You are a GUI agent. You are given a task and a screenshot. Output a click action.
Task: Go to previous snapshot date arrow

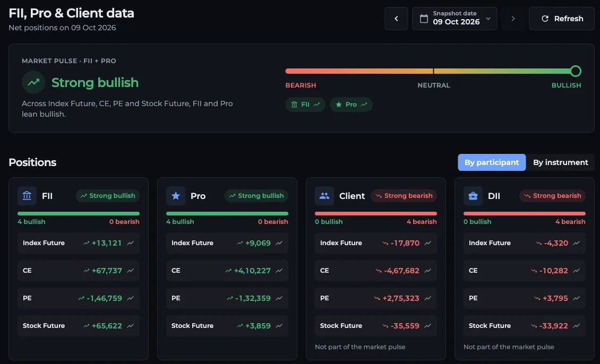[x=396, y=19]
